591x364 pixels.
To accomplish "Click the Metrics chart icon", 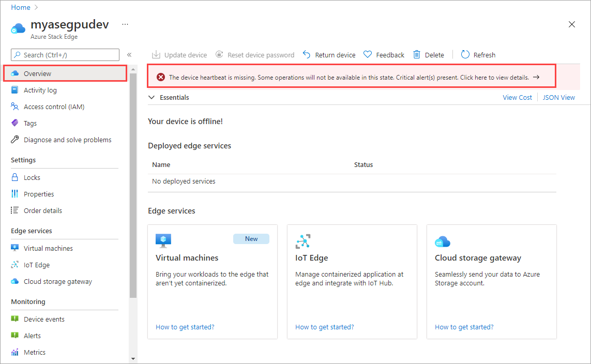I will (14, 352).
